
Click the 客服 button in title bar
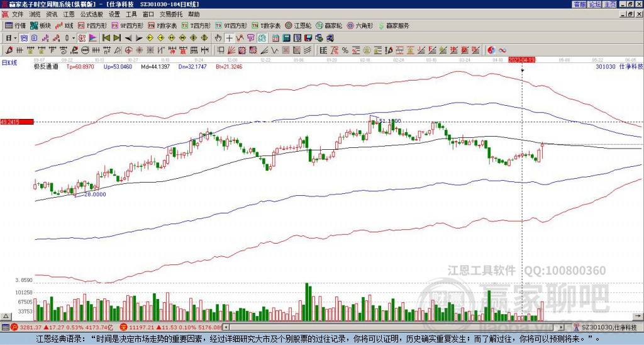[579, 4]
